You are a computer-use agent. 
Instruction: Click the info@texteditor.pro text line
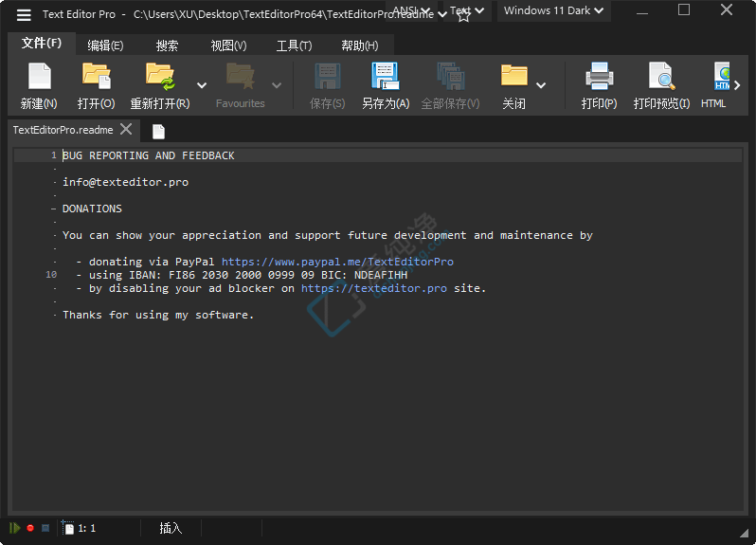[125, 182]
